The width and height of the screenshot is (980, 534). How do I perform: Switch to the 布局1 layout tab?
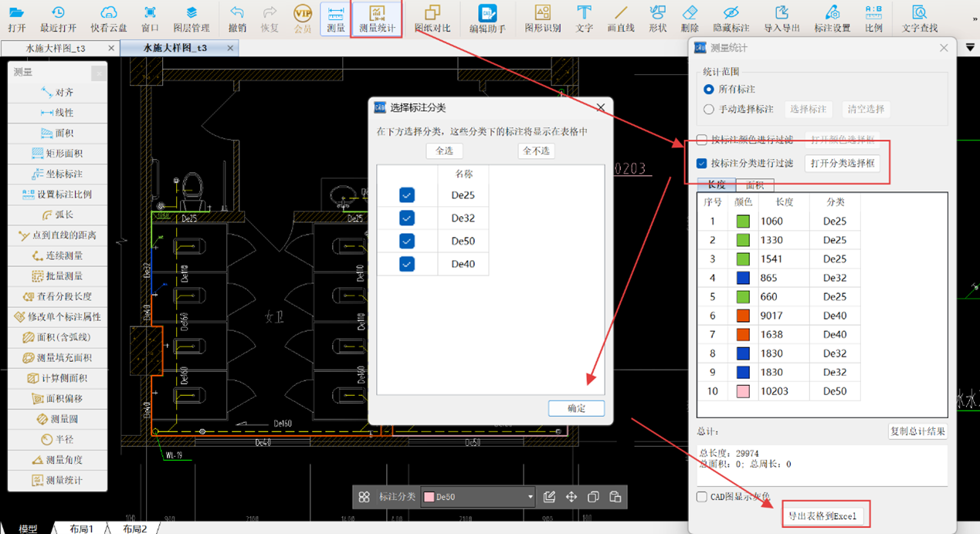(81, 529)
